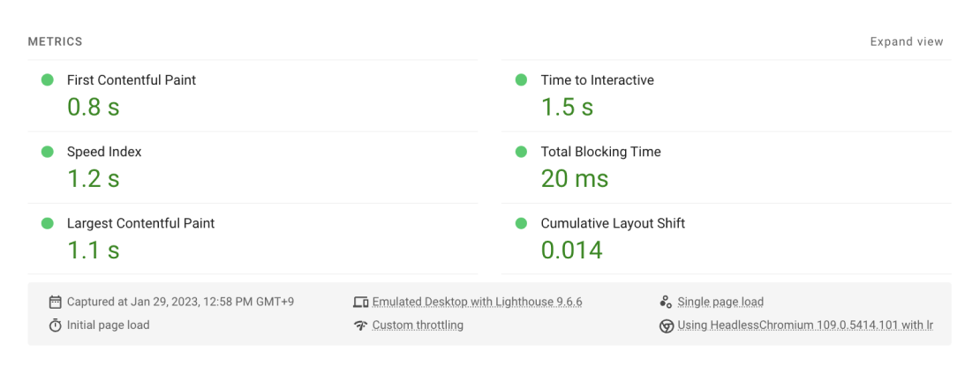Select the First Contentful Paint metric label
Screen dimensions: 980x374
[132, 80]
